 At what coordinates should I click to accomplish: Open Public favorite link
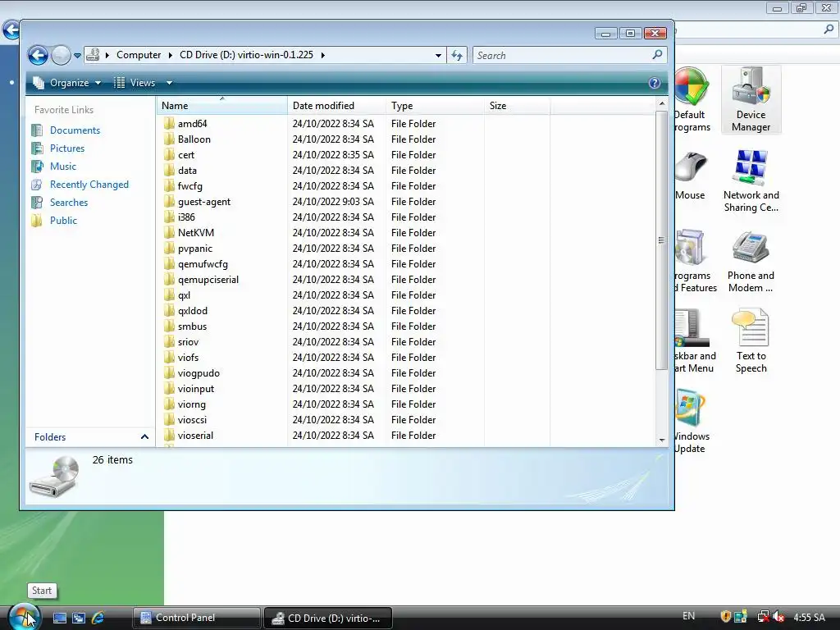tap(63, 220)
